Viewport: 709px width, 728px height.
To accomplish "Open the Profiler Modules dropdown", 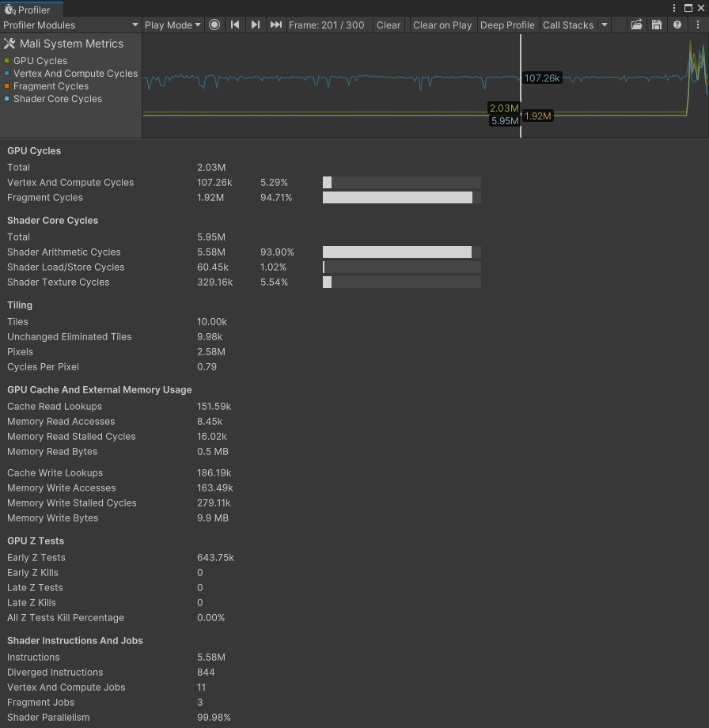I will pos(70,25).
